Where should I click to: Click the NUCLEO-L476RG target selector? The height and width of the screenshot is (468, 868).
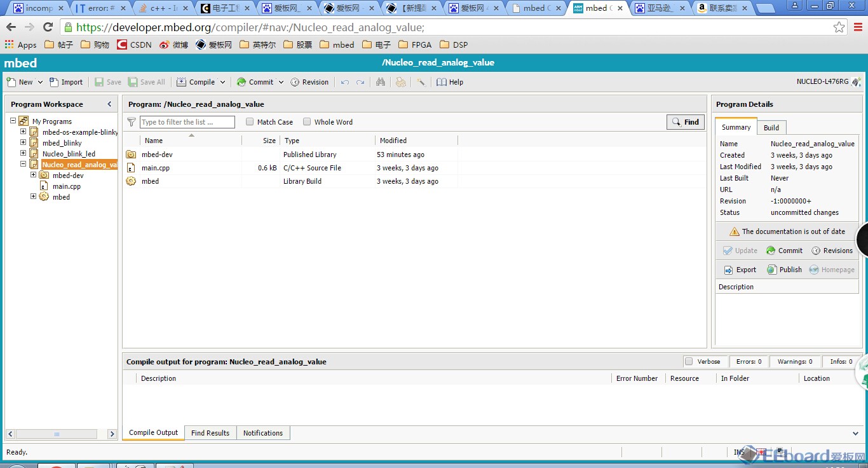(829, 81)
